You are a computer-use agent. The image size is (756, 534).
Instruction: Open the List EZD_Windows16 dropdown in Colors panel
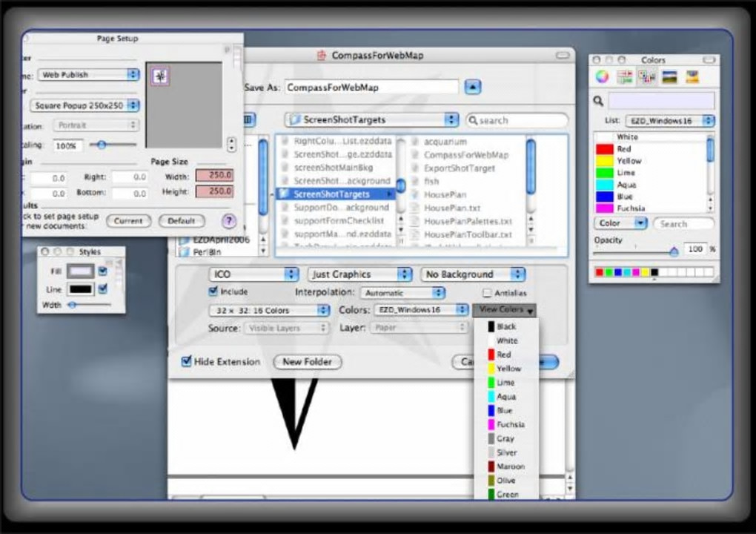click(x=670, y=121)
